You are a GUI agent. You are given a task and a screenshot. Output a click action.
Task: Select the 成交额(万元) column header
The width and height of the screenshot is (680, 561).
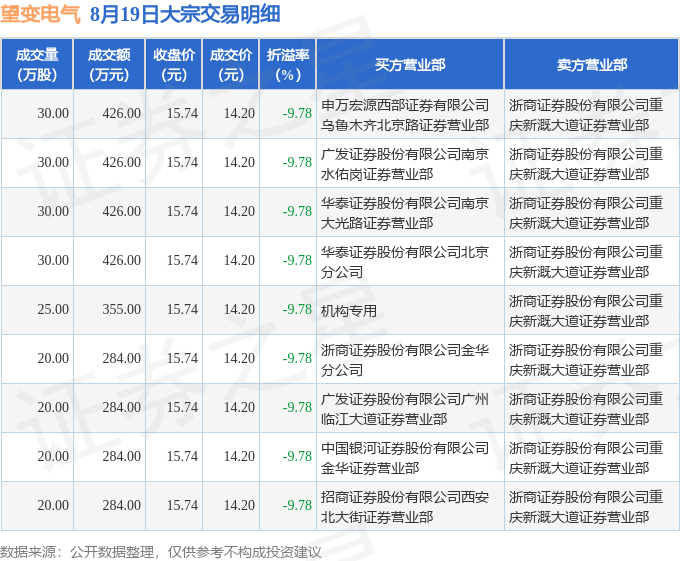pos(109,65)
